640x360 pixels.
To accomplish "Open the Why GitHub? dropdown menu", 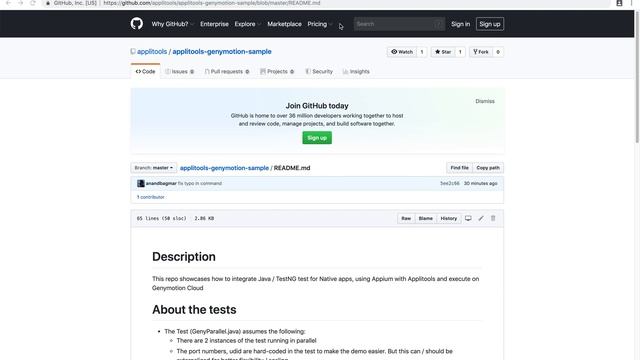I will pyautogui.click(x=172, y=24).
